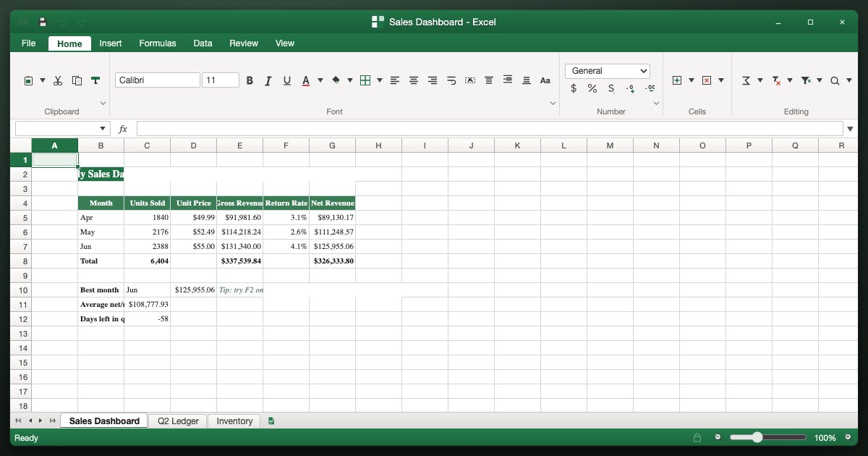Switch to Inventory sheet tab

tap(234, 421)
